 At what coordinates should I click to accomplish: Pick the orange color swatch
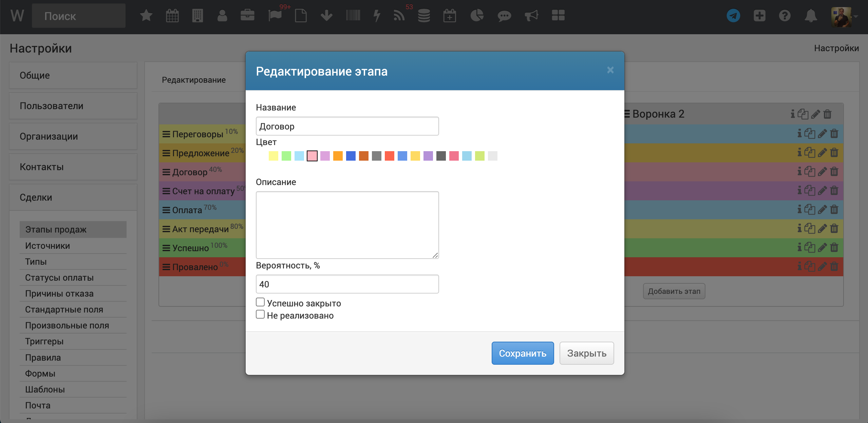(338, 156)
